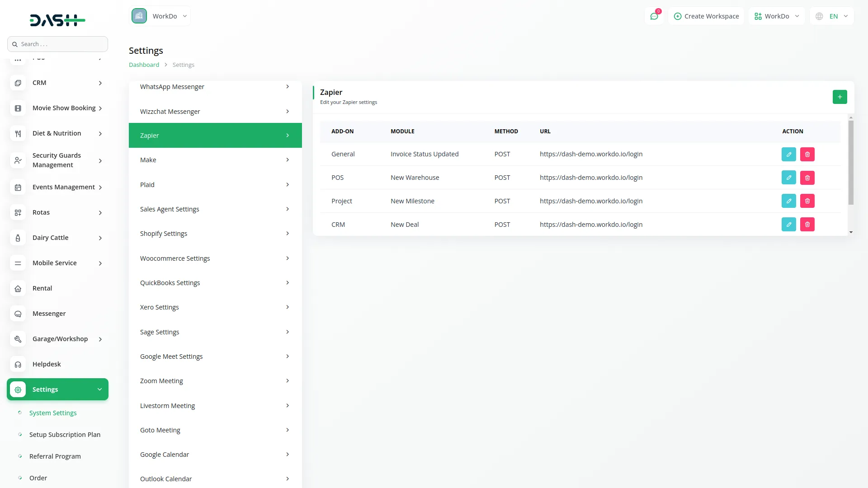The width and height of the screenshot is (868, 488).
Task: Delete the Project New Milestone entry
Action: pyautogui.click(x=807, y=201)
